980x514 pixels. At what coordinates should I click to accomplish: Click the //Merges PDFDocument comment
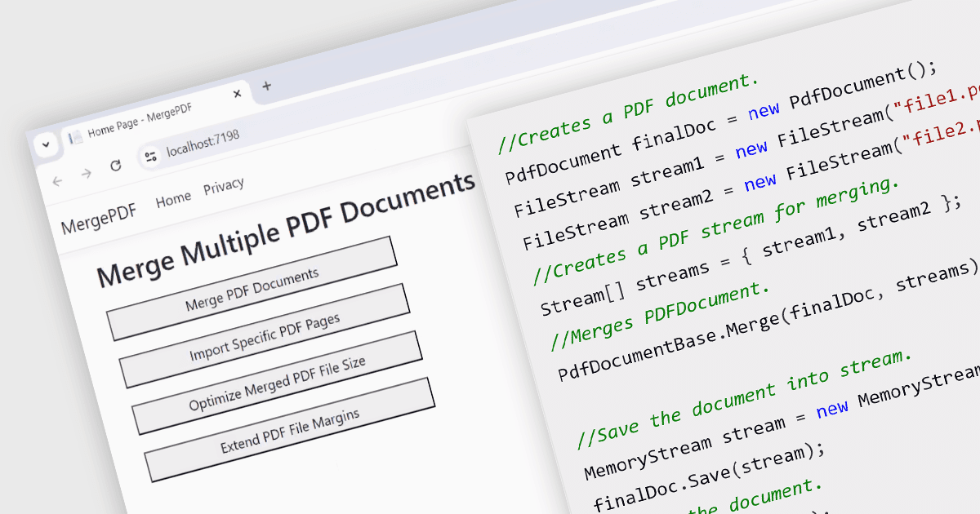pyautogui.click(x=661, y=316)
